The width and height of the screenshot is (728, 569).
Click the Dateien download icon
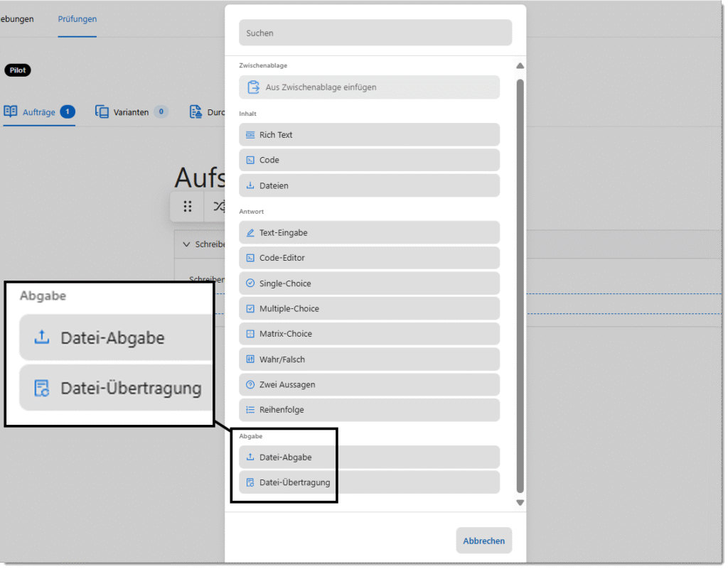pos(250,186)
